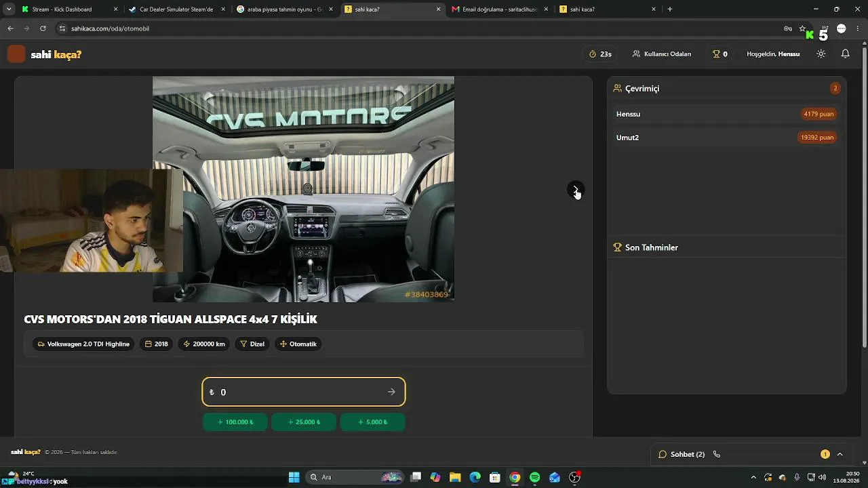Open the Henssu profile greeting
Viewport: 868px width, 488px height.
tap(773, 54)
